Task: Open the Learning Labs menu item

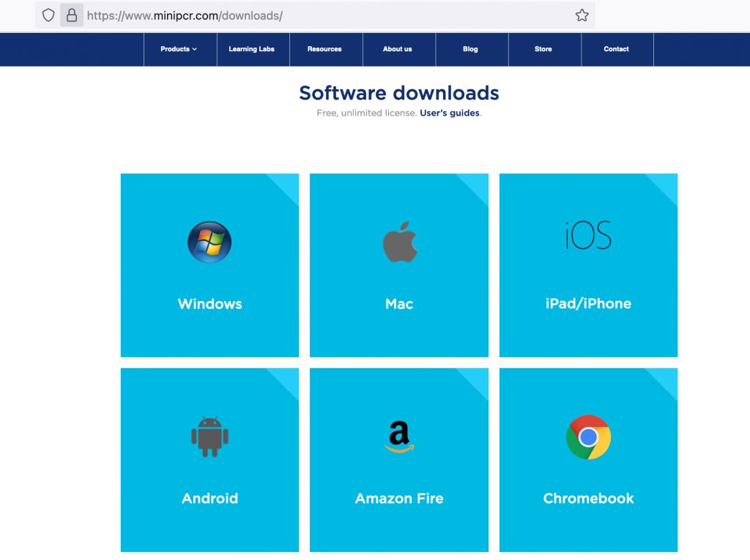Action: (x=251, y=49)
